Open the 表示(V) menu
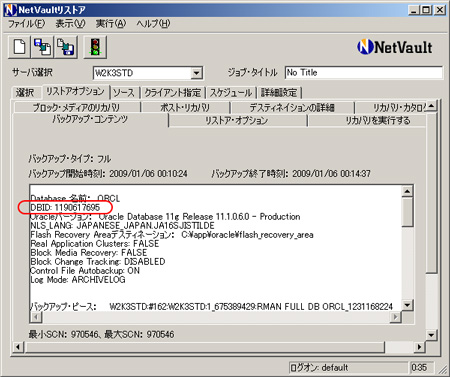450x377 pixels. [x=70, y=24]
